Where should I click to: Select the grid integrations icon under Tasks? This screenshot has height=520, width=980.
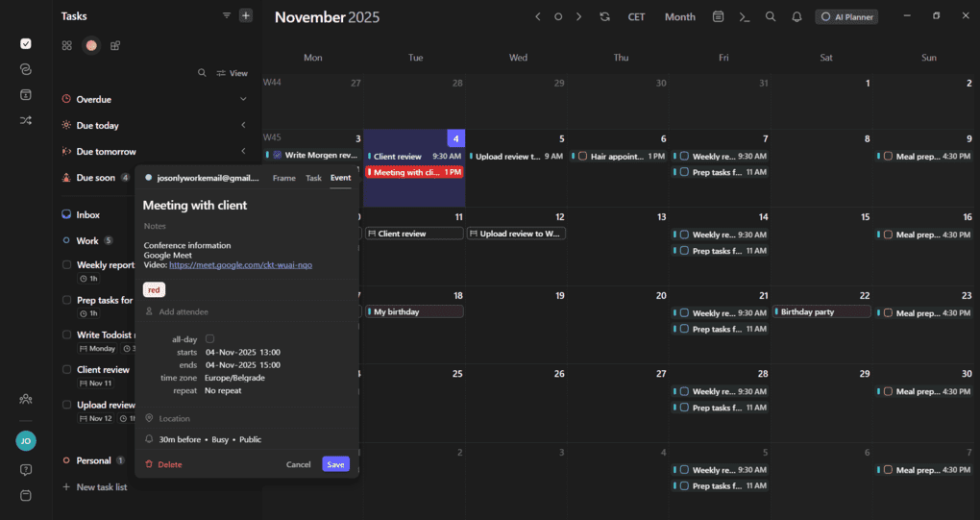coord(67,45)
